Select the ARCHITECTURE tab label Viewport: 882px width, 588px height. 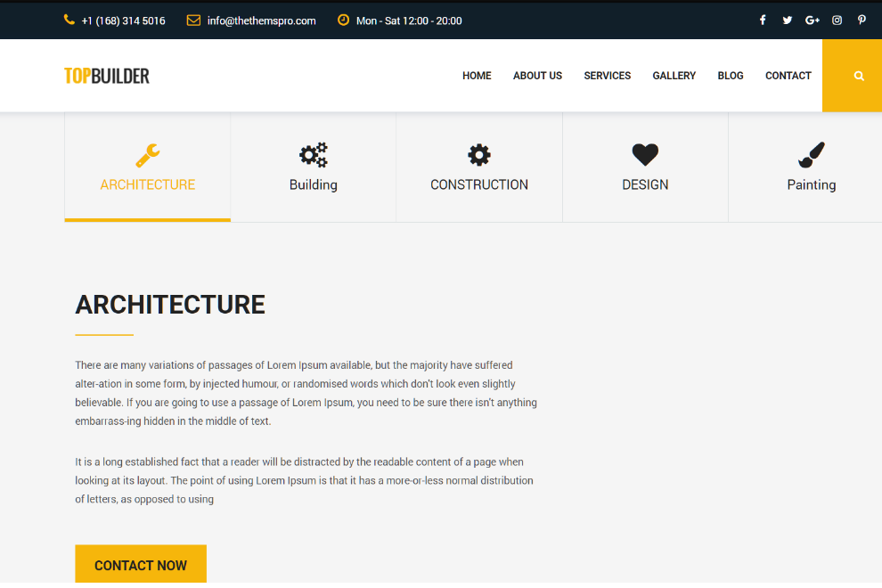147,184
